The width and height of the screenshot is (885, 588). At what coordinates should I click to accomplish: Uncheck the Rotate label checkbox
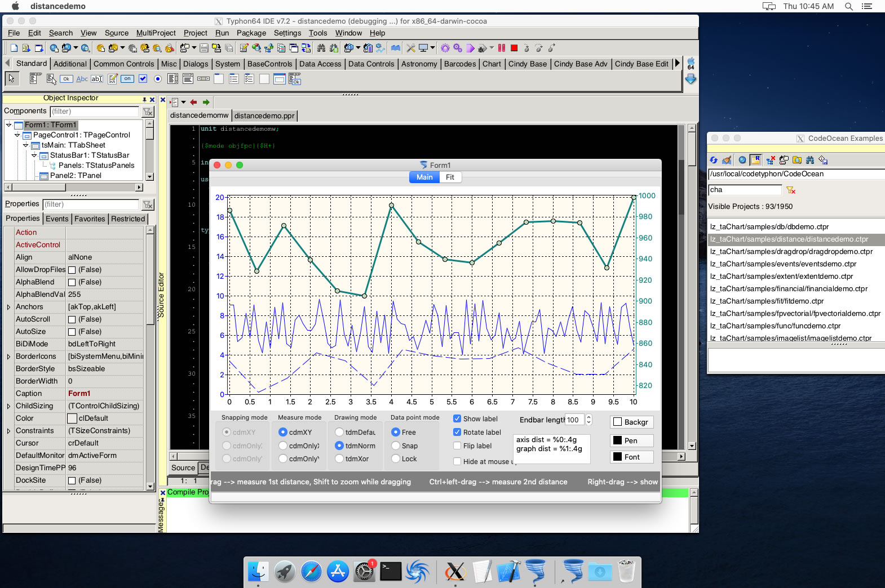457,432
